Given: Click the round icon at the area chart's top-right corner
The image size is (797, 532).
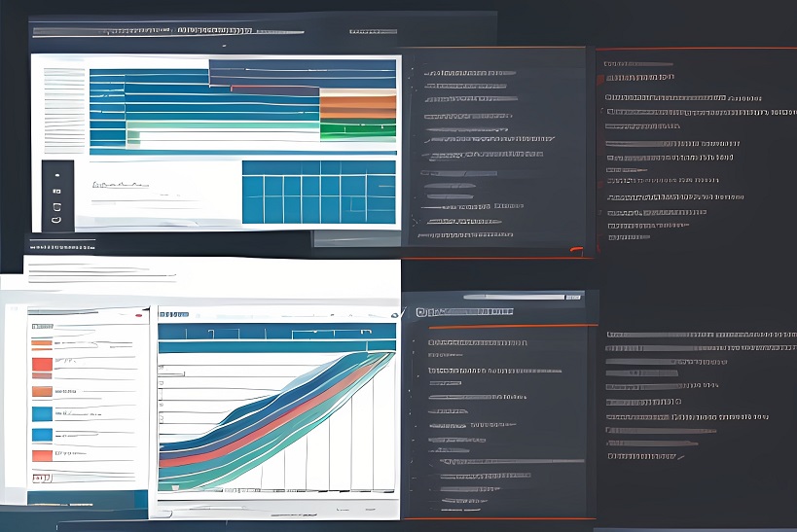Looking at the screenshot, I should tap(396, 314).
